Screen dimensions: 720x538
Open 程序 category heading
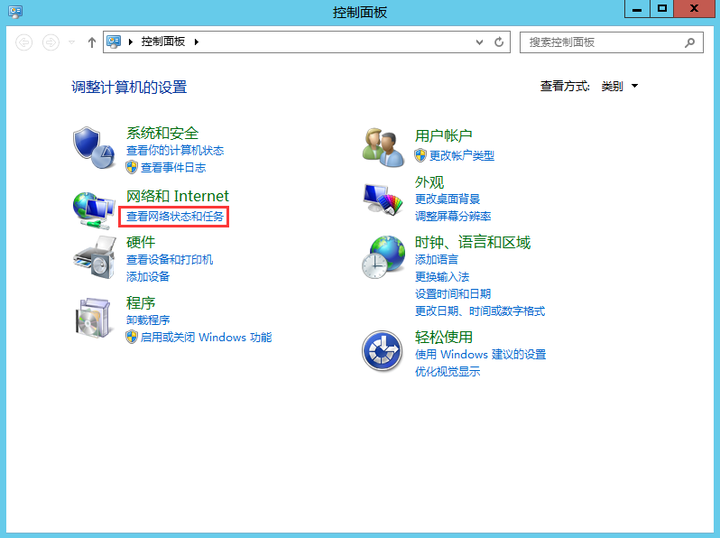[x=141, y=303]
